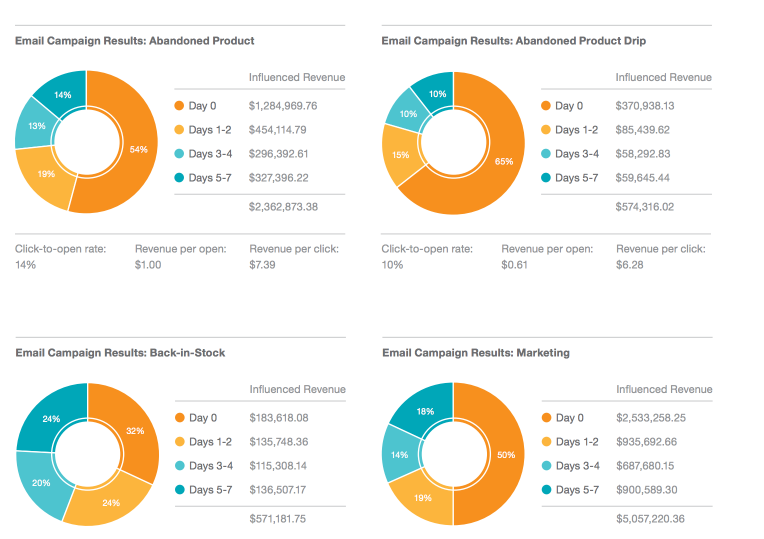Select the 32% orange slice in Back-in-Stock chart
This screenshot has height=539, width=764.
[137, 431]
